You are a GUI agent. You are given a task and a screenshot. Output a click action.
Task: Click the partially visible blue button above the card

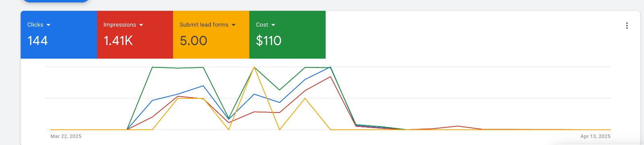[x=55, y=1]
